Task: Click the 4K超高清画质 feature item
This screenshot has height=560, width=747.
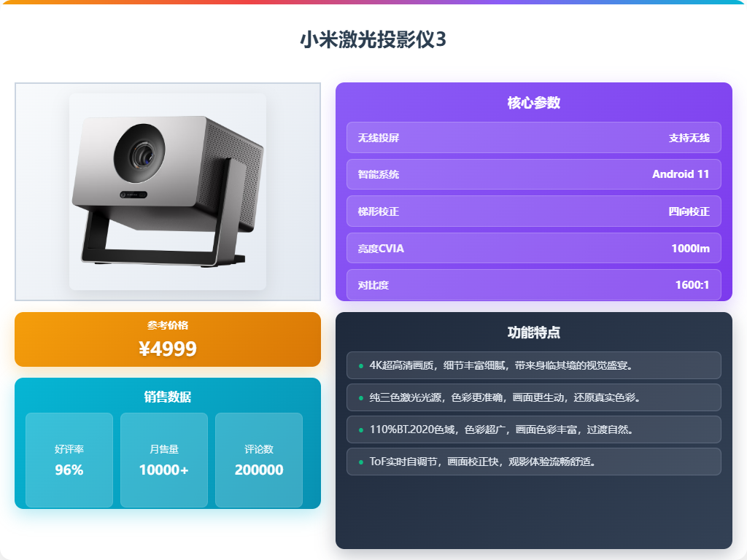Action: pyautogui.click(x=533, y=365)
